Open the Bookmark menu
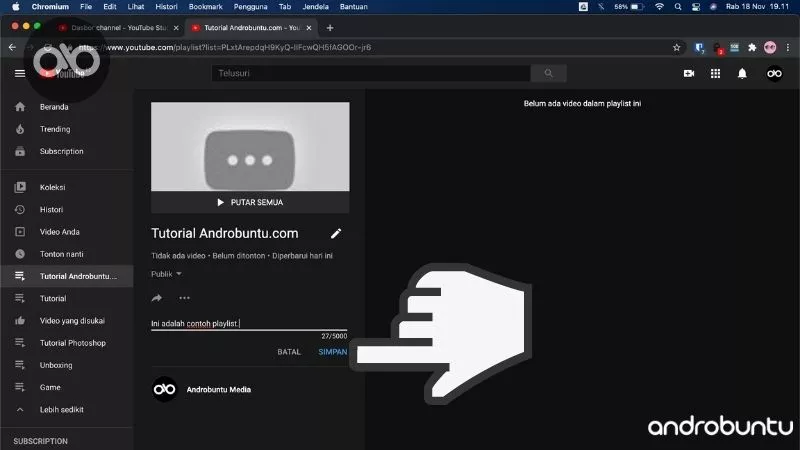 [x=206, y=7]
